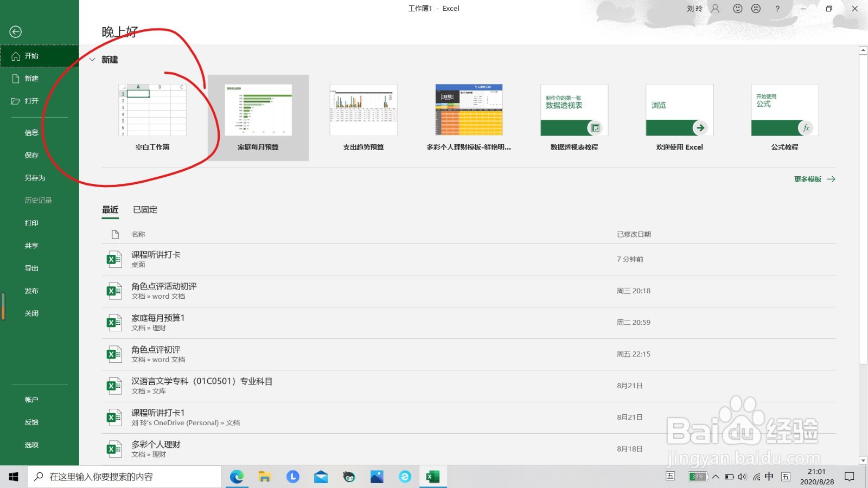Open the 共享 option
The image size is (868, 488).
click(40, 246)
